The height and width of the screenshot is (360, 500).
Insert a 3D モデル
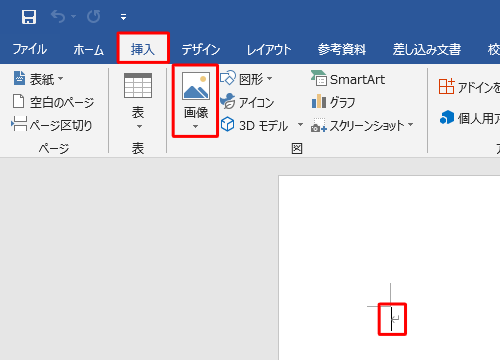[254, 125]
